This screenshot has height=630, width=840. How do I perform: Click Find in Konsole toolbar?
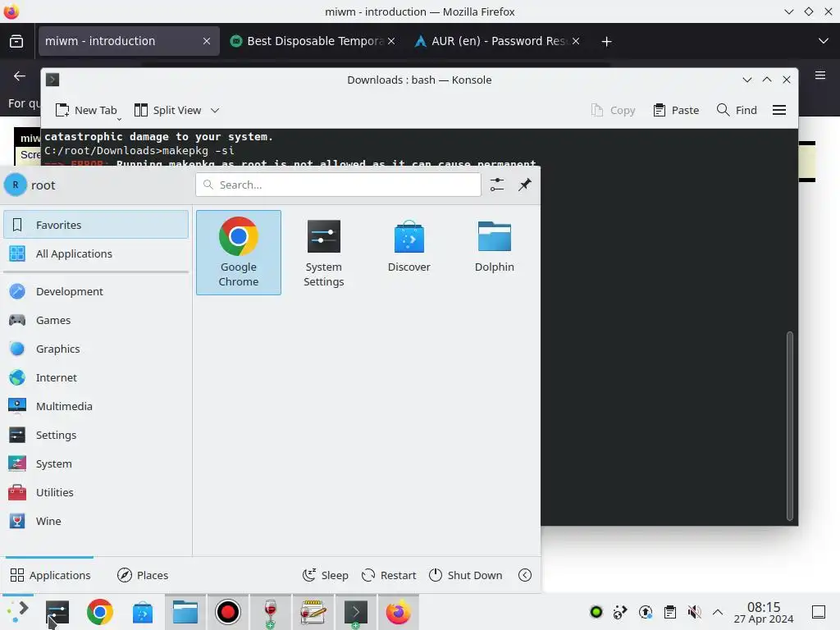[737, 110]
